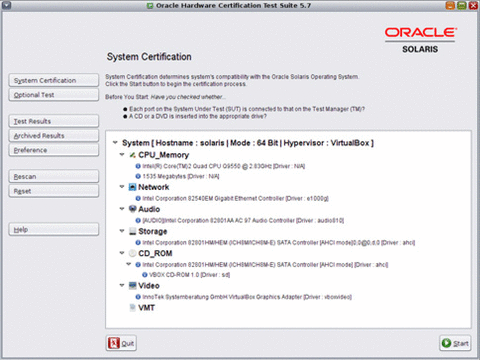Image resolution: width=480 pixels, height=360 pixels.
Task: Click the CPU_Memory category icon
Action: tap(132, 155)
